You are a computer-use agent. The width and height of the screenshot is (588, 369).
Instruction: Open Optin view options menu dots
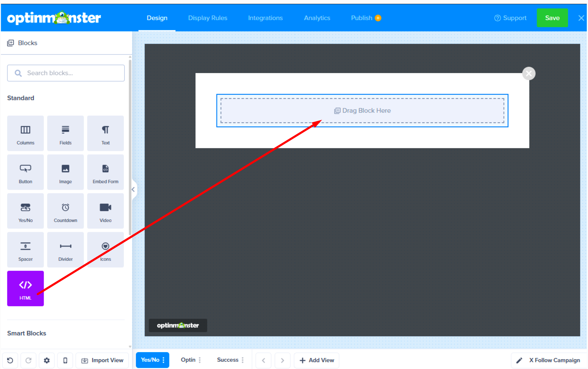[200, 360]
